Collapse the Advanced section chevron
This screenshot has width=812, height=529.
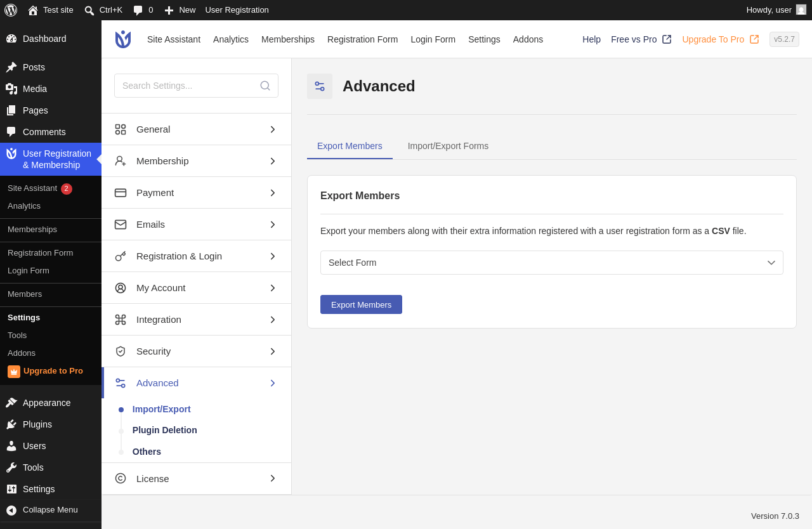coord(273,383)
